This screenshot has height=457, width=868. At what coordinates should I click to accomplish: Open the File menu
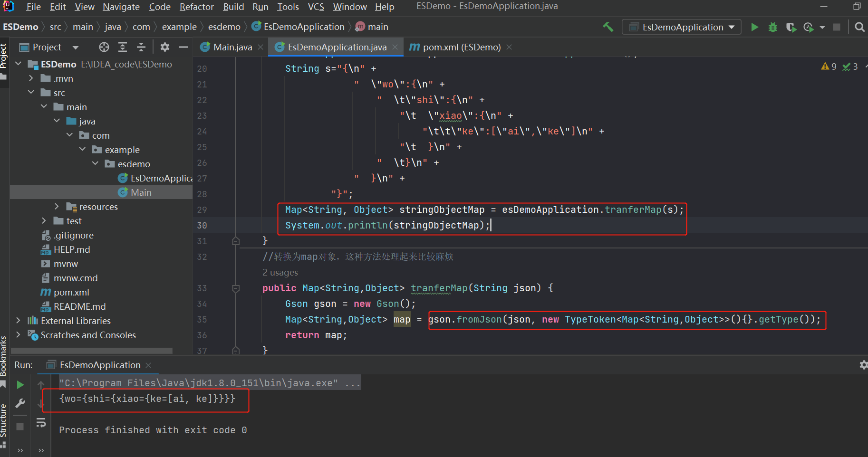(33, 7)
